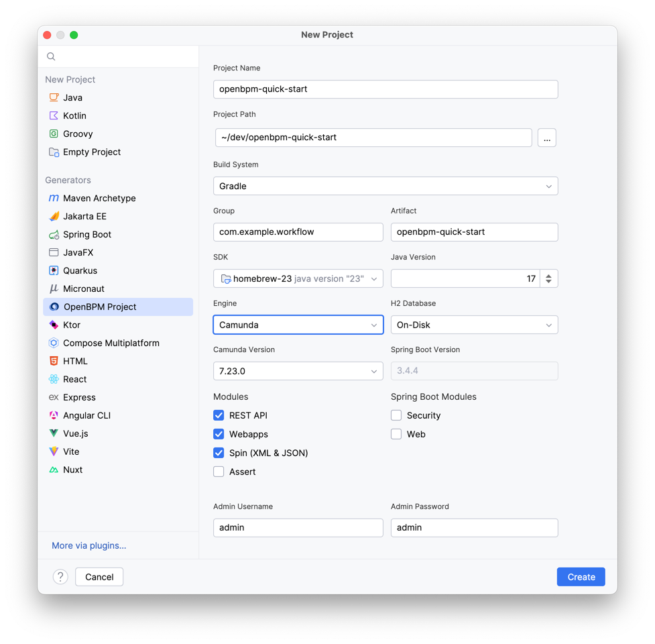Click the Vue.js generator icon

coord(54,433)
